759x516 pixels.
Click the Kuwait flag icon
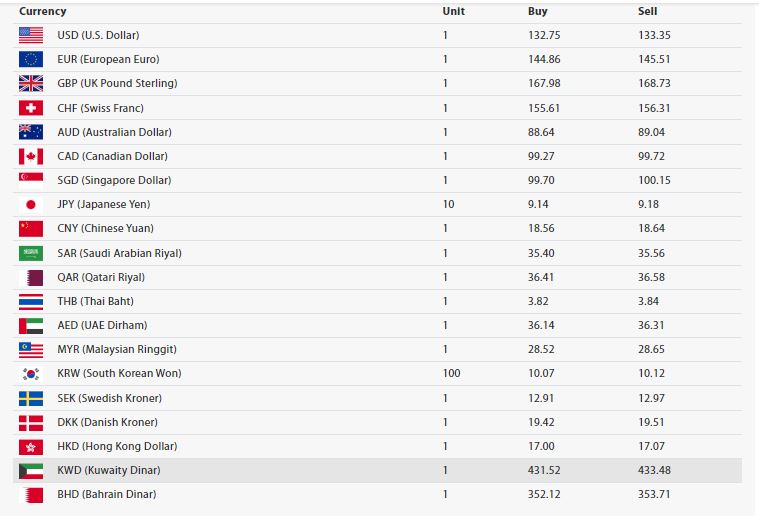(x=30, y=470)
